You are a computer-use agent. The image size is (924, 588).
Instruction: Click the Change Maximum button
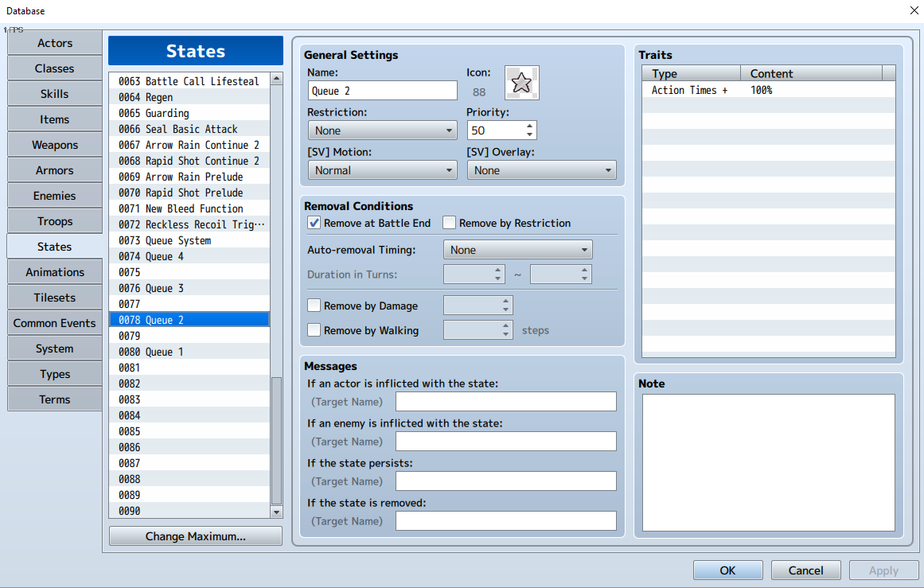(196, 536)
